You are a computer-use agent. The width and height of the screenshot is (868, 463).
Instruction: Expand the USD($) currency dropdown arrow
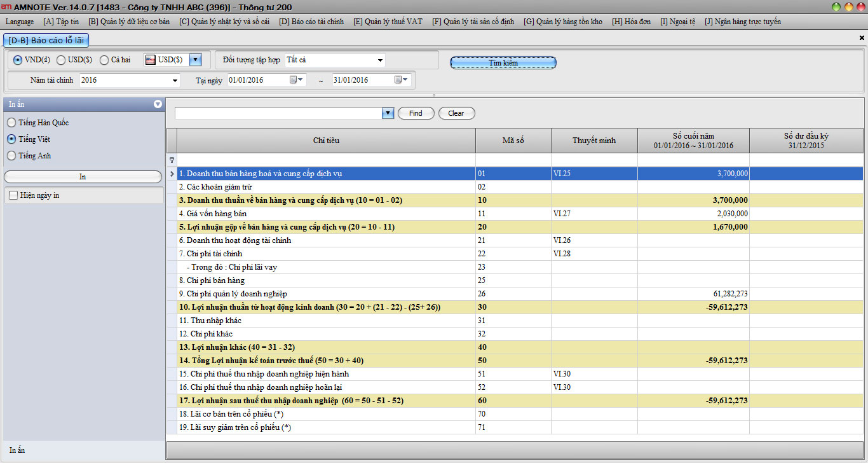(195, 60)
